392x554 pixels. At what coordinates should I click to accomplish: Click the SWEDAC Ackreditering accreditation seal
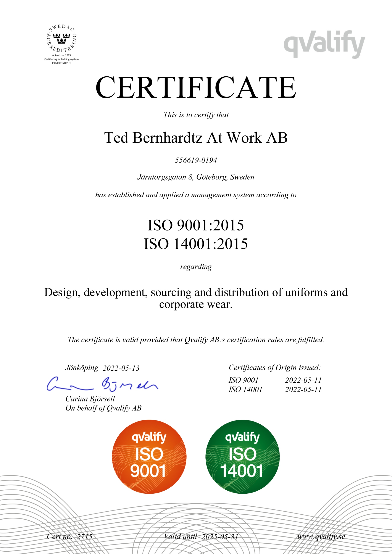click(x=61, y=38)
